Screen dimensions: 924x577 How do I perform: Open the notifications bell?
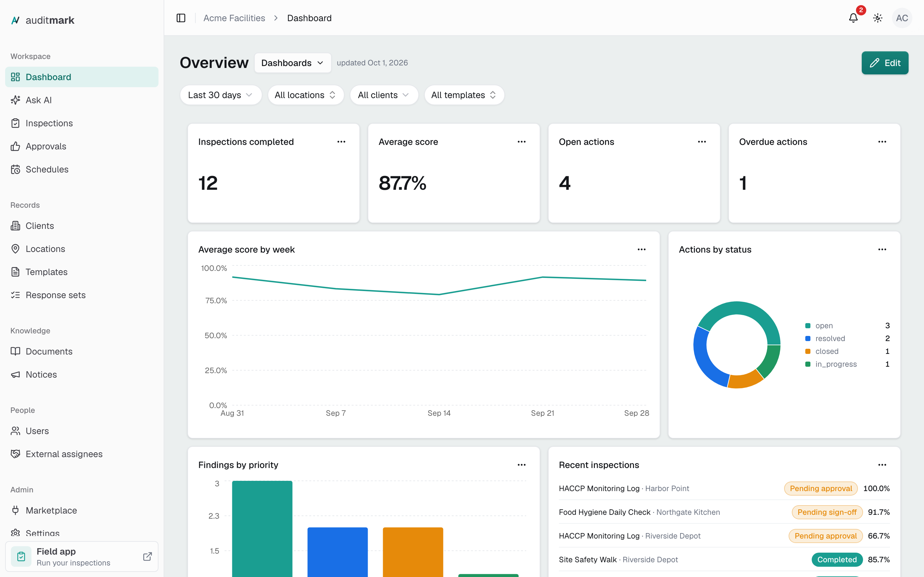coord(853,18)
